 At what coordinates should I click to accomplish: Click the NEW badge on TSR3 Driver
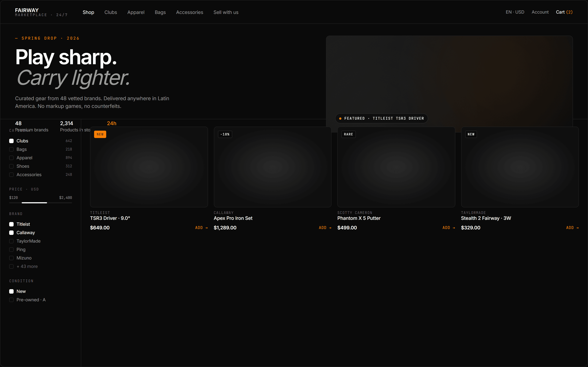click(100, 134)
